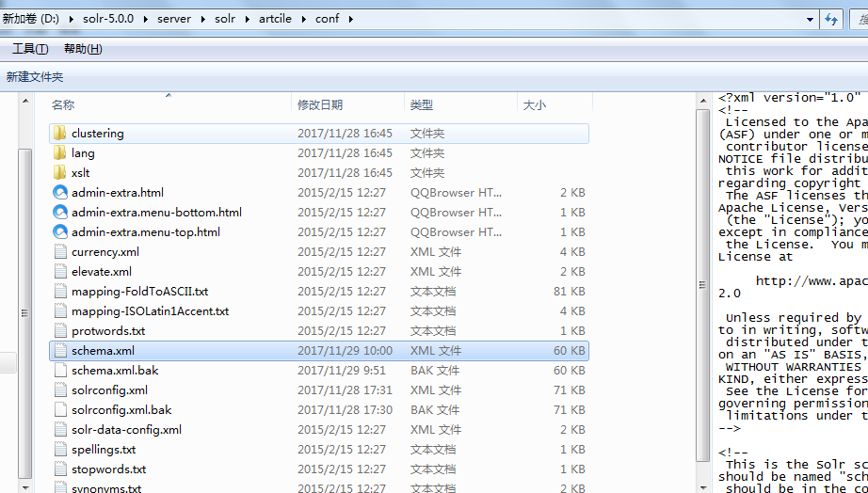The width and height of the screenshot is (868, 493).
Task: Select protwords.txt file name
Action: click(108, 331)
